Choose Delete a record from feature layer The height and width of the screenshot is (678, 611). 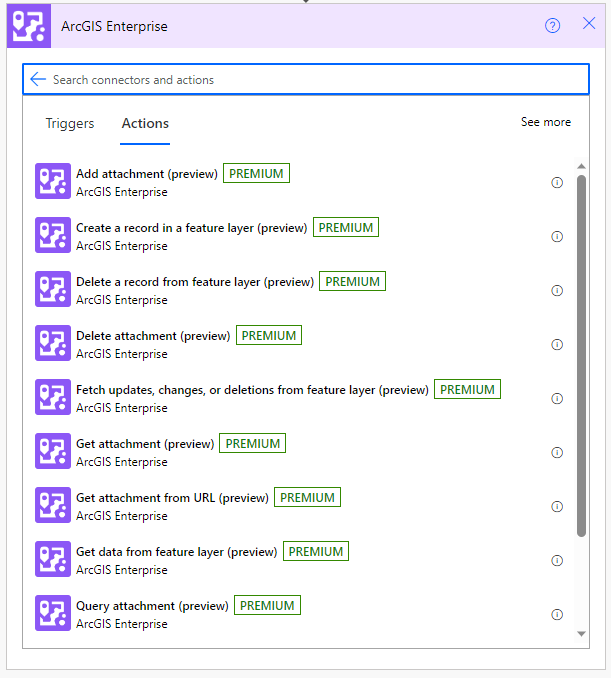coord(195,282)
